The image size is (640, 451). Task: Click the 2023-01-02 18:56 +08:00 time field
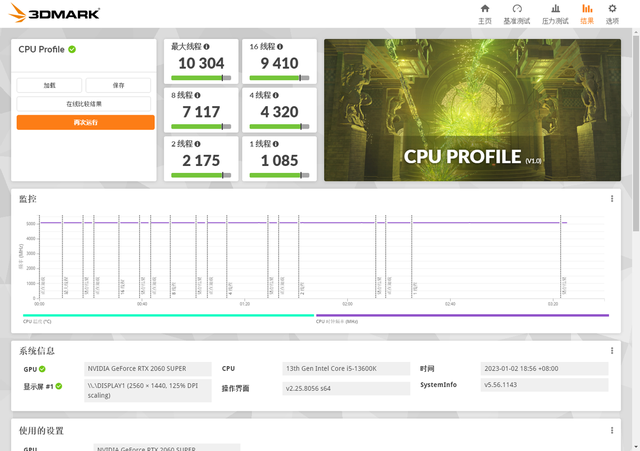[x=544, y=369]
